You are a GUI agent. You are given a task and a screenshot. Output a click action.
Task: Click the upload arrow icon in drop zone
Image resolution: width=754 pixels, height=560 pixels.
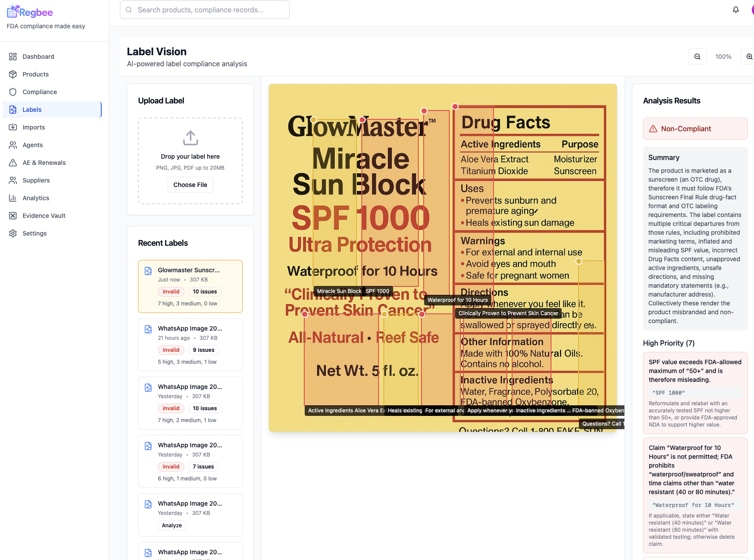tap(190, 138)
